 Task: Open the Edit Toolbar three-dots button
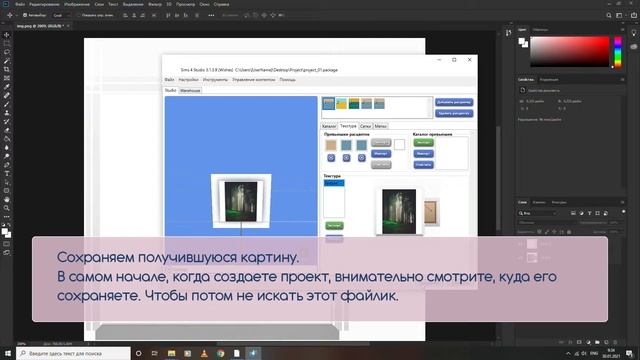[7, 217]
